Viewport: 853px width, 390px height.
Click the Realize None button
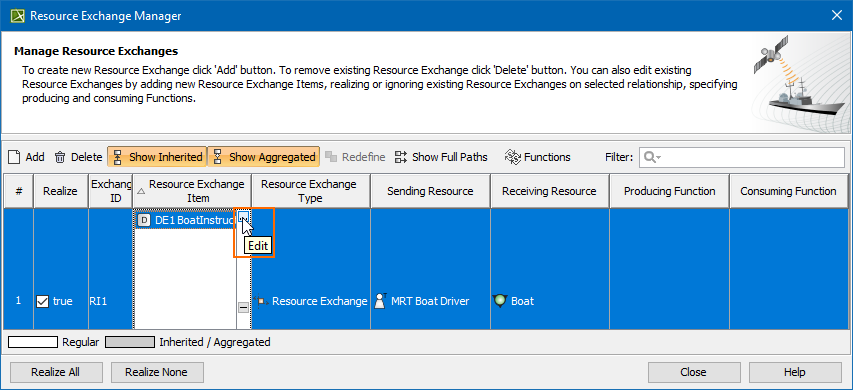[x=157, y=373]
